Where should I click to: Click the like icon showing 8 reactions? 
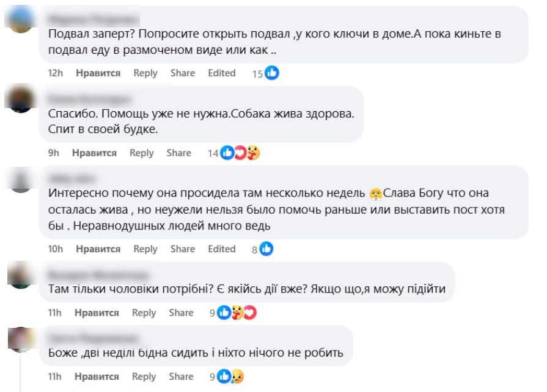click(266, 249)
